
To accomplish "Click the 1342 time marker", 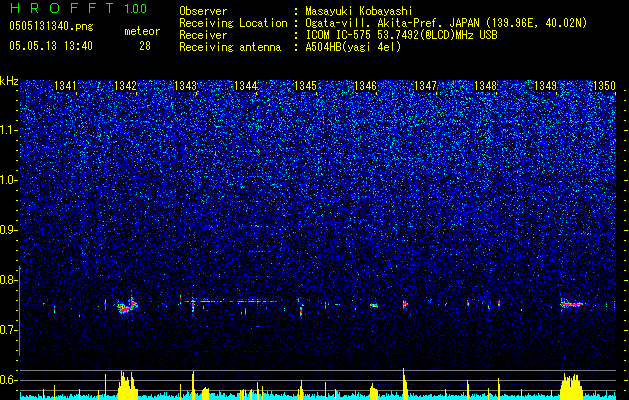I will (125, 86).
